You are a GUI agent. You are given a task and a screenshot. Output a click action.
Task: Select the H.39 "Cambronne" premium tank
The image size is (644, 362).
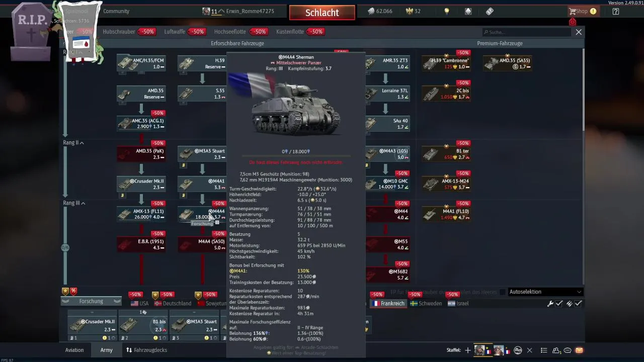tap(446, 63)
